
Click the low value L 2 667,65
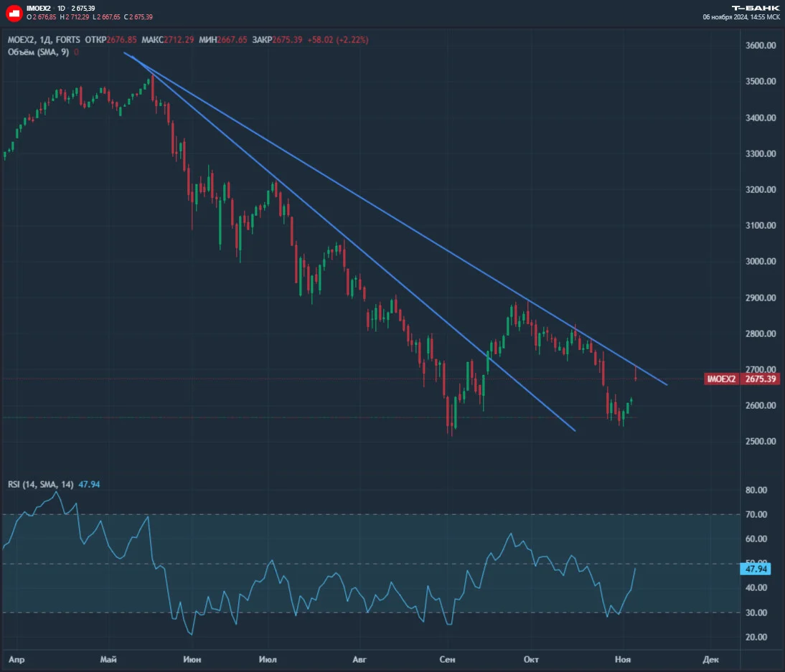click(x=107, y=17)
